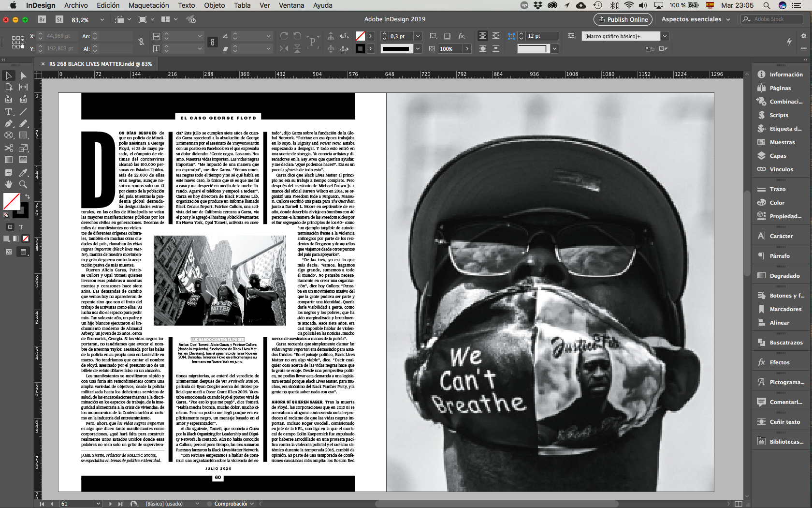Select the Direct Selection tool

coord(23,75)
